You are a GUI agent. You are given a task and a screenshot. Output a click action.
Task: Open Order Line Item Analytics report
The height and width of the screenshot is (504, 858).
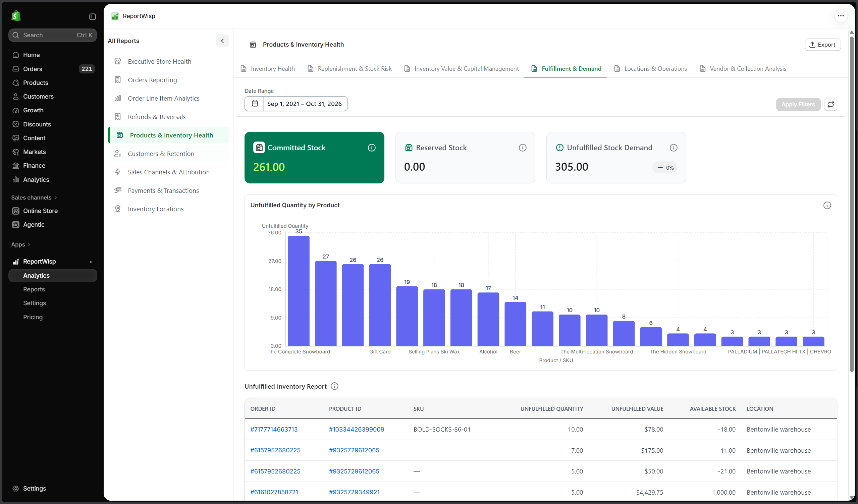[168, 98]
